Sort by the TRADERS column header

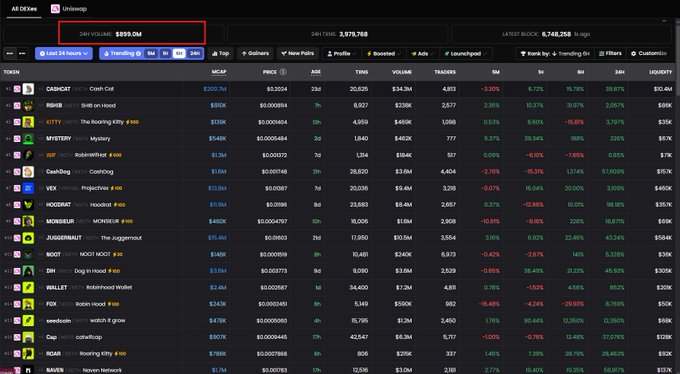[x=445, y=72]
